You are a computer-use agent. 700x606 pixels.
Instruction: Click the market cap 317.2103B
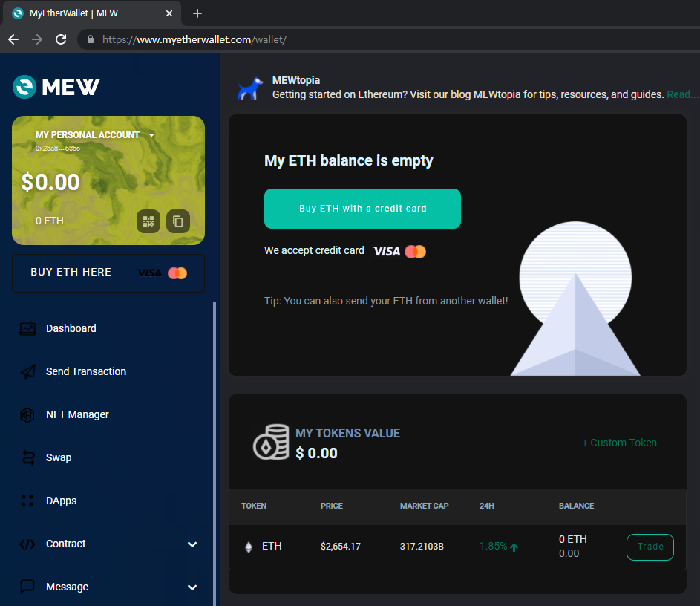[x=422, y=547]
